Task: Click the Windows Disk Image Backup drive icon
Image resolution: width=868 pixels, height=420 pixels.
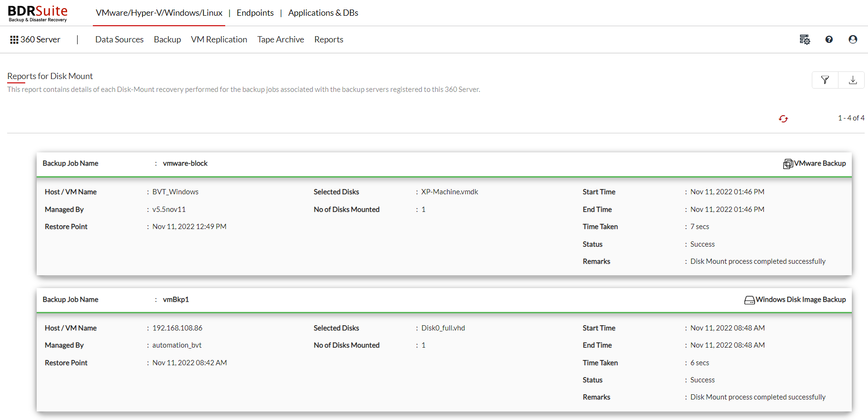Action: click(749, 300)
